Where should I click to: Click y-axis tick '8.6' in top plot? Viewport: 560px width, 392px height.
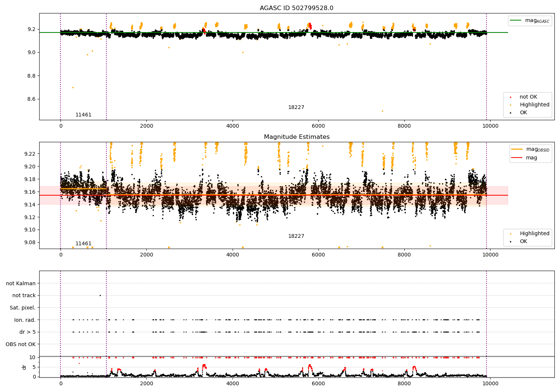(32, 99)
